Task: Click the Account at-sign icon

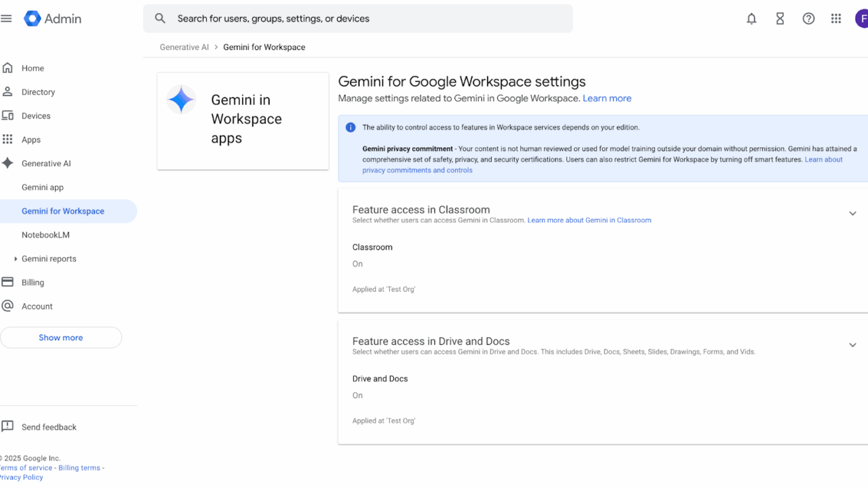Action: [7, 306]
